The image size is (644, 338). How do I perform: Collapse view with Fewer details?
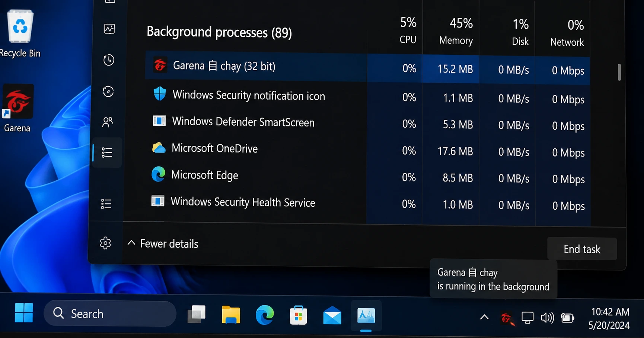(163, 244)
